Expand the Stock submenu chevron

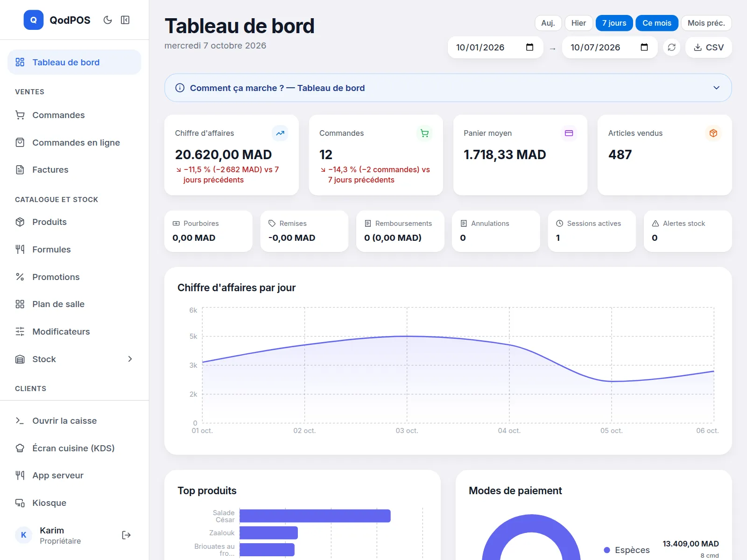click(130, 359)
